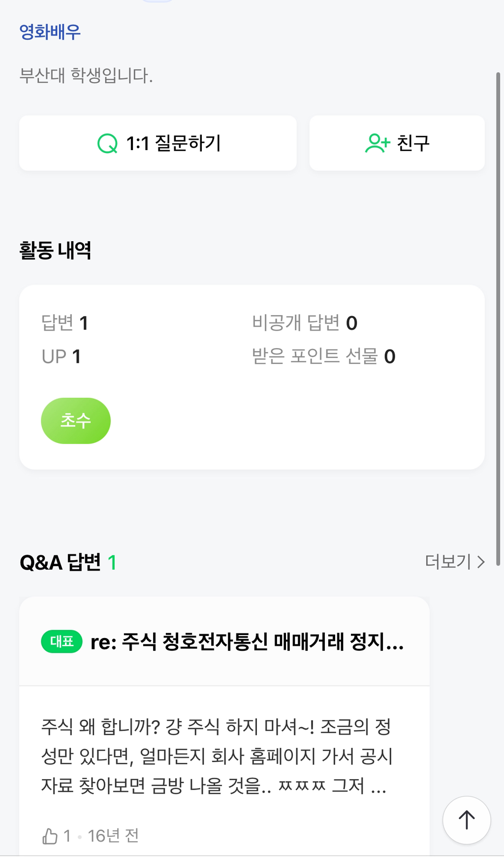504x860 pixels.
Task: Click the 16년 전 timestamp
Action: point(113,835)
